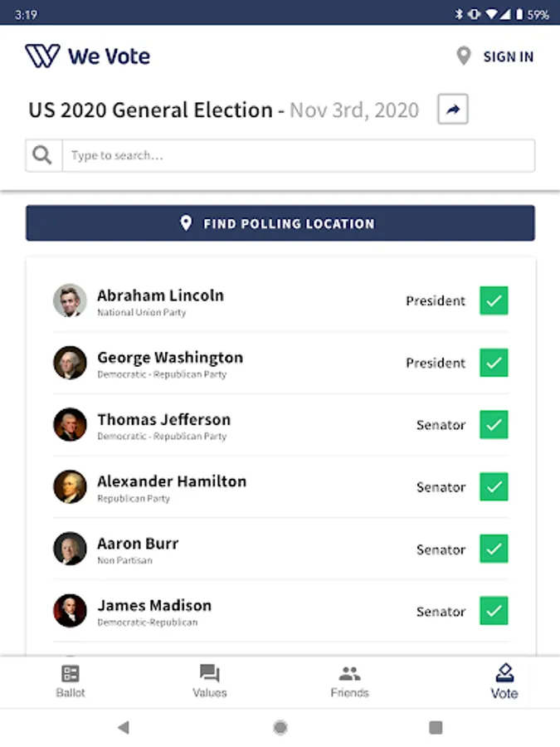560x747 pixels.
Task: Tap the We Vote logo
Action: pyautogui.click(x=88, y=56)
